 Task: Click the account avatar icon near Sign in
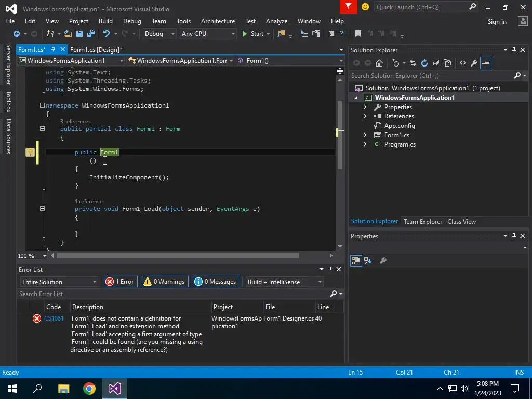[x=523, y=21]
